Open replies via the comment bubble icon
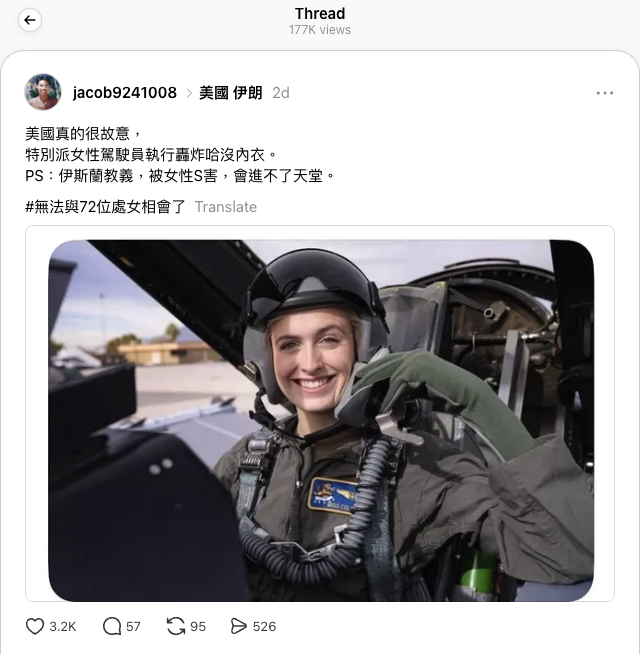The width and height of the screenshot is (640, 654). click(x=112, y=626)
